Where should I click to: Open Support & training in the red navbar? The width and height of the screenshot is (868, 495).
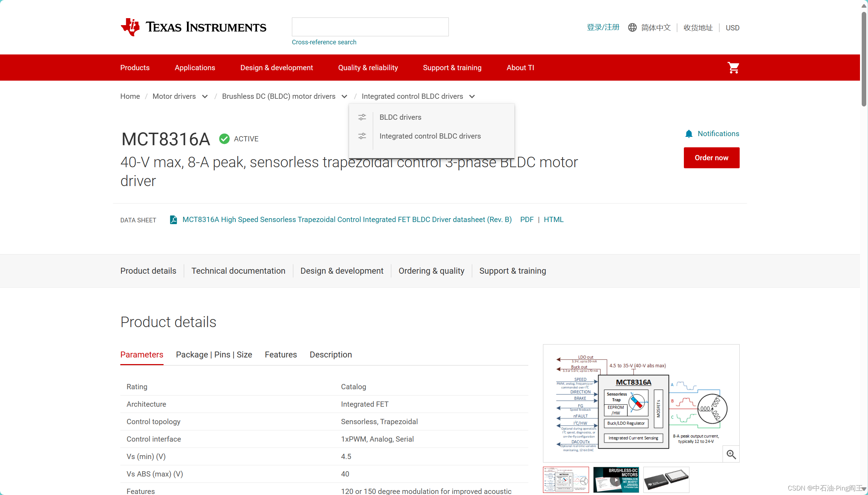452,68
